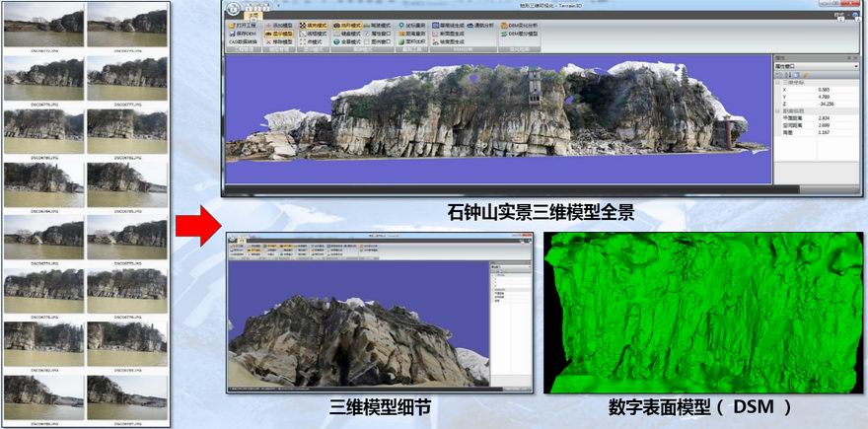868x429 pixels.
Task: Click the 等高线生成 contour generation icon
Action: 436,26
